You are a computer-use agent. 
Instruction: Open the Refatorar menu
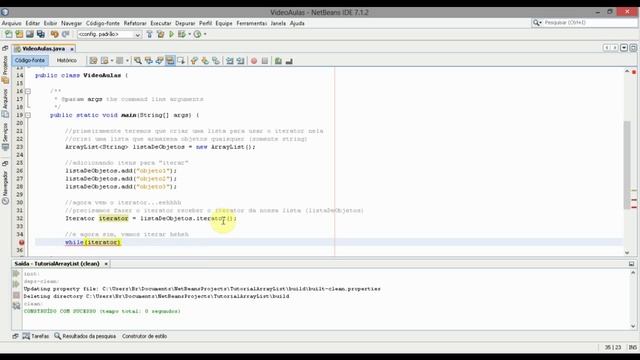[x=135, y=23]
